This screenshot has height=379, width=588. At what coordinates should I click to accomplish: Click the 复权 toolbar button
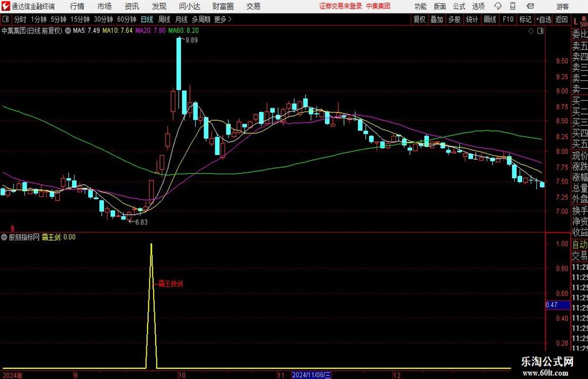point(419,19)
